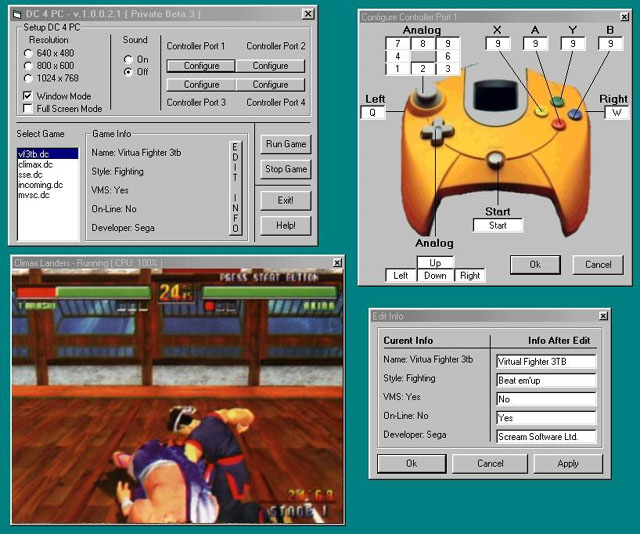Click the analog key field 2
Screen dimensions: 640x534
click(422, 69)
